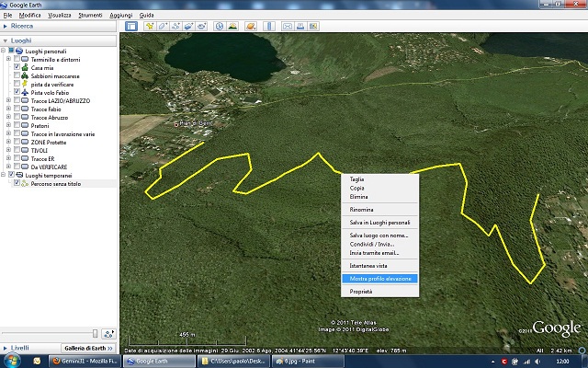Image resolution: width=588 pixels, height=368 pixels.
Task: Check the Terminillo e dintorni checkbox
Action: pyautogui.click(x=17, y=59)
